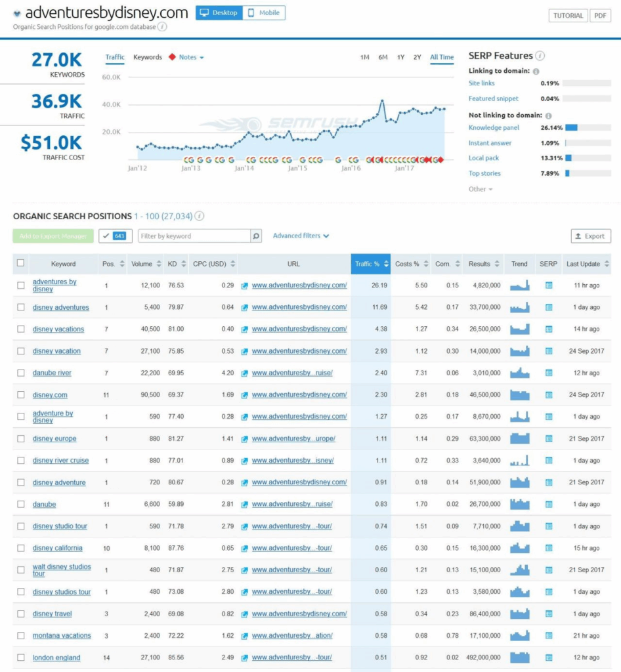Click info icon beside Organic Search Positions heading
621x672 pixels.
(x=200, y=216)
